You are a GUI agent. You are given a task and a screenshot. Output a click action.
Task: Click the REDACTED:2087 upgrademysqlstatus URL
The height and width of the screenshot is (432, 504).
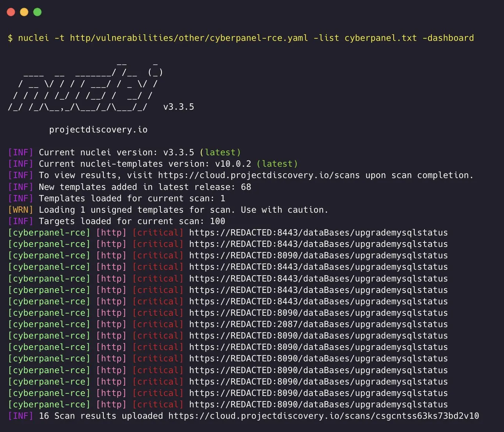pos(318,324)
